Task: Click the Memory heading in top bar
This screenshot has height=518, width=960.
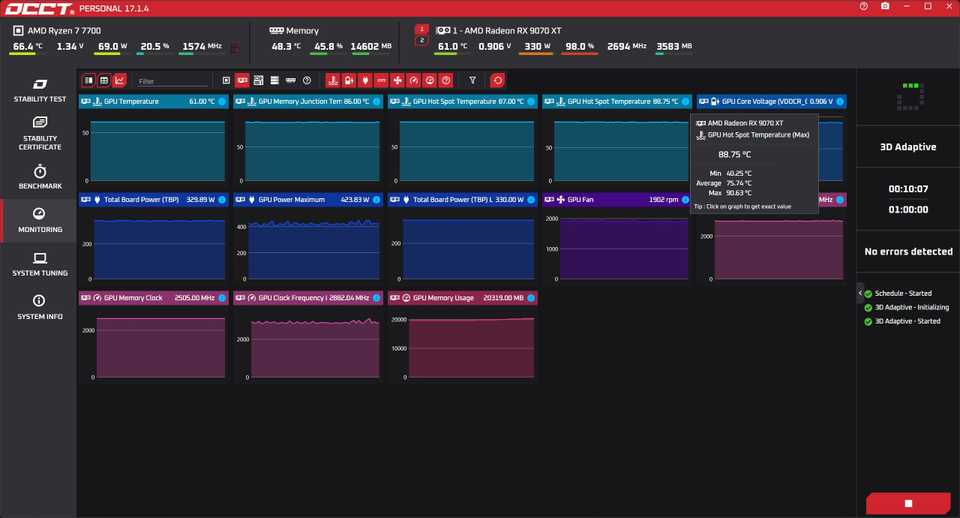Action: 302,31
